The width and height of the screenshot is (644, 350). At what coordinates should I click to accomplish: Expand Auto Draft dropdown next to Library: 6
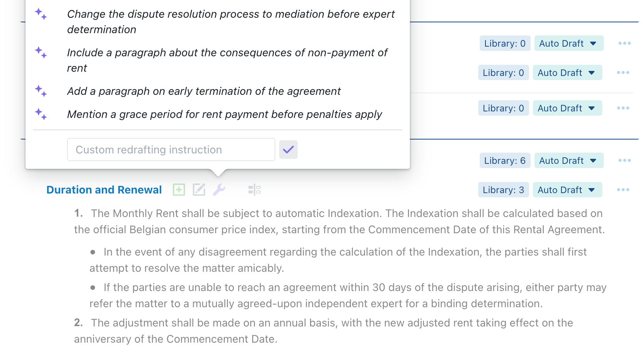point(569,161)
